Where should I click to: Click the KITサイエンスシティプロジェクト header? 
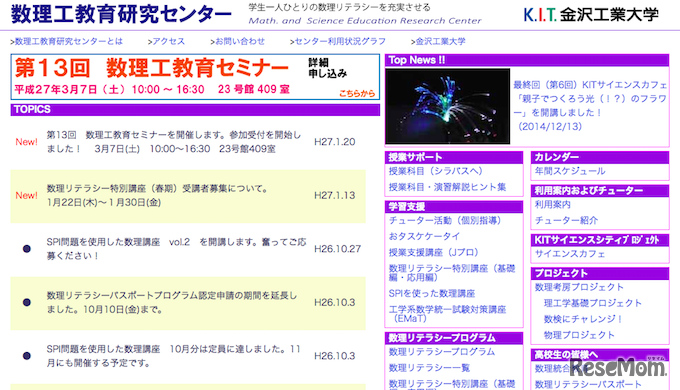pyautogui.click(x=600, y=240)
